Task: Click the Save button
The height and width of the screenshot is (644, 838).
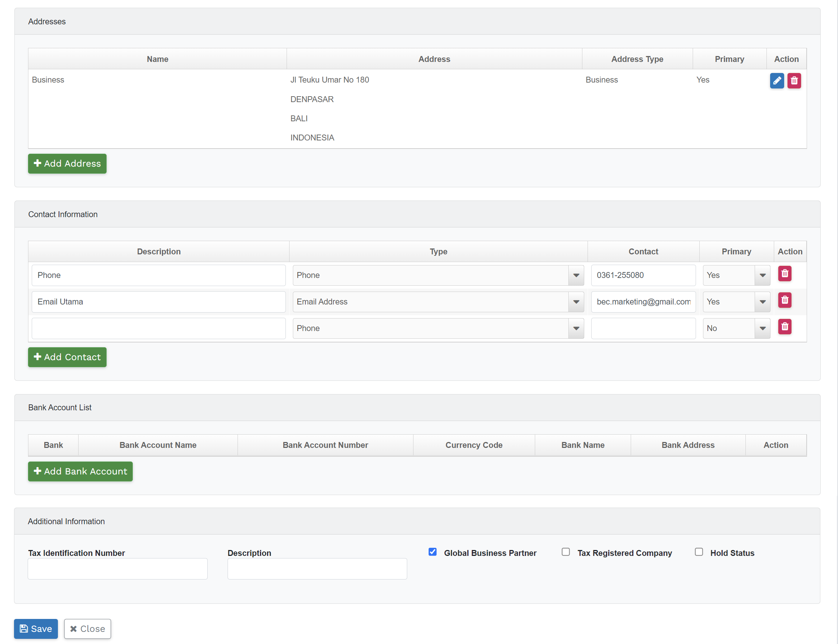Action: click(x=36, y=629)
